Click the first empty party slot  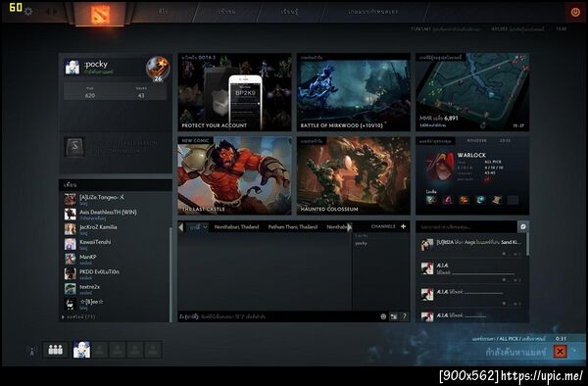(x=100, y=350)
